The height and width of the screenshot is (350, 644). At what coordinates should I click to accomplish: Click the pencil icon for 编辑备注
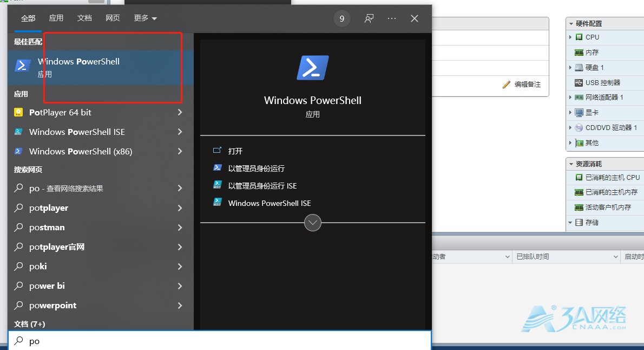[507, 85]
